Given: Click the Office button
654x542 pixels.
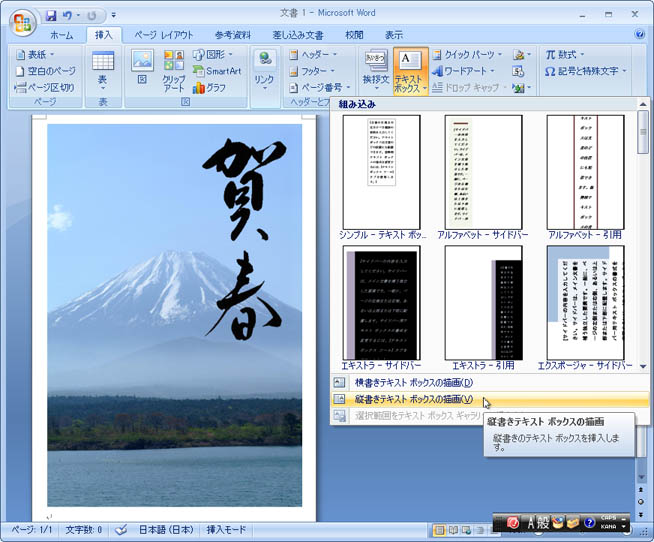Looking at the screenshot, I should point(22,22).
